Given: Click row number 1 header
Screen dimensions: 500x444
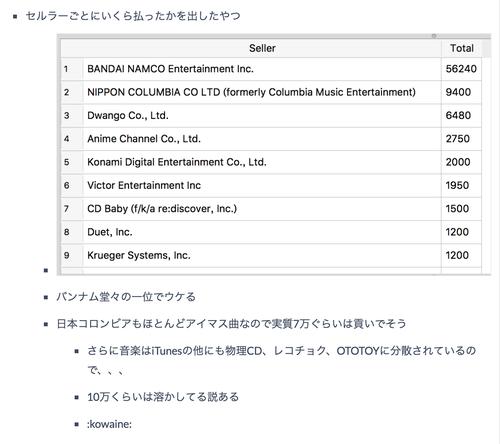Looking at the screenshot, I should click(x=72, y=69).
